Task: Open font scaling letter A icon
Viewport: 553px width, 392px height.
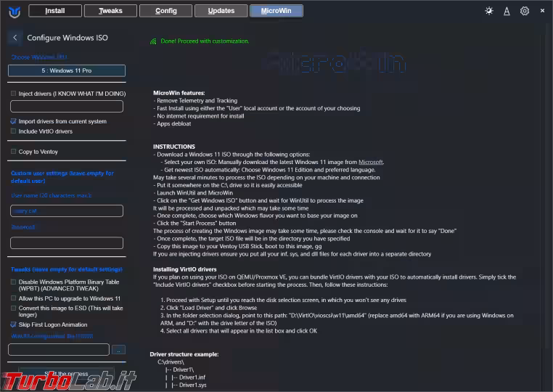Action: point(507,12)
